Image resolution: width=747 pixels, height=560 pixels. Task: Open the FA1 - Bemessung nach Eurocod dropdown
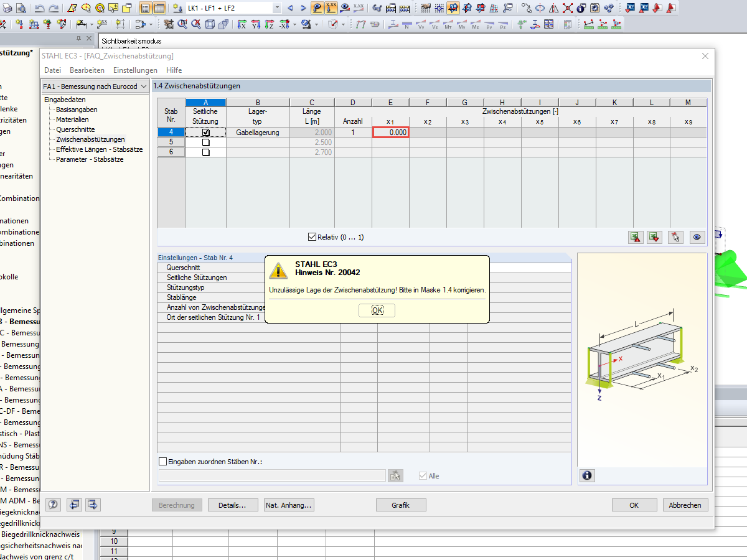point(142,86)
